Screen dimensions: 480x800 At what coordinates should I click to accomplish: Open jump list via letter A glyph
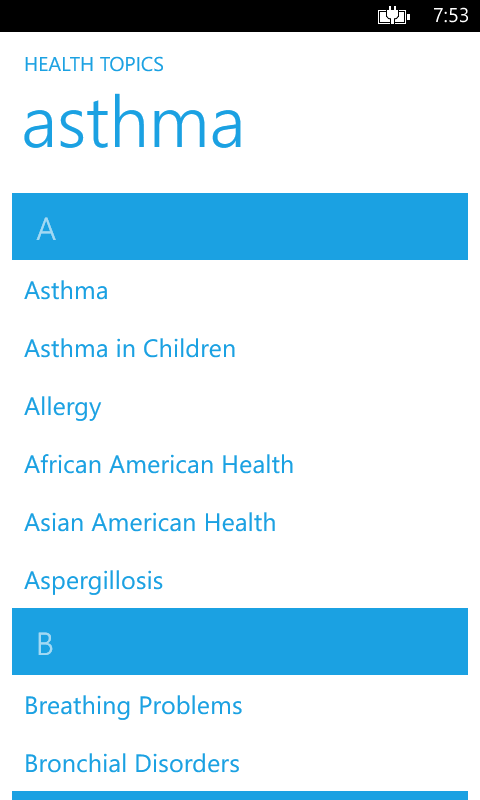46,229
